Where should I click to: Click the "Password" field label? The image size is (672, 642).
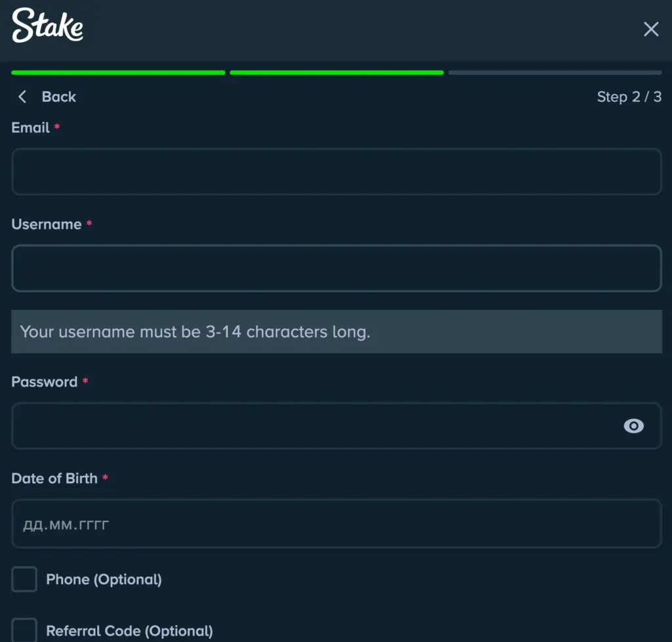point(45,382)
